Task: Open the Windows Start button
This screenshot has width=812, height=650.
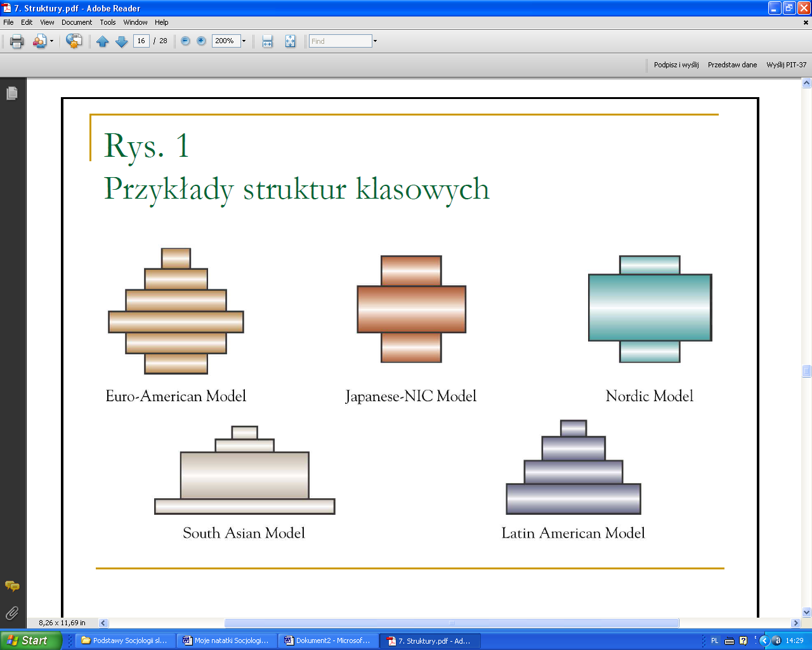Action: click(x=31, y=640)
